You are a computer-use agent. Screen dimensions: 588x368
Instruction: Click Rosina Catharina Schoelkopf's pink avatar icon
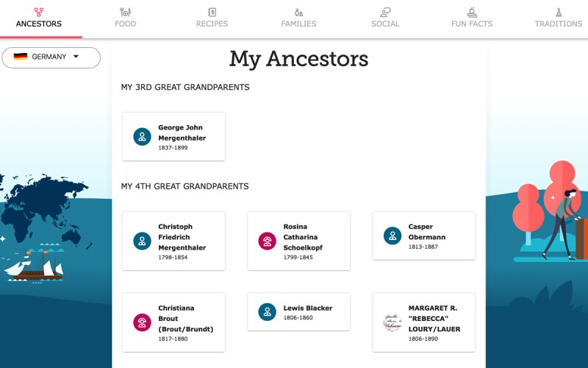coord(267,241)
